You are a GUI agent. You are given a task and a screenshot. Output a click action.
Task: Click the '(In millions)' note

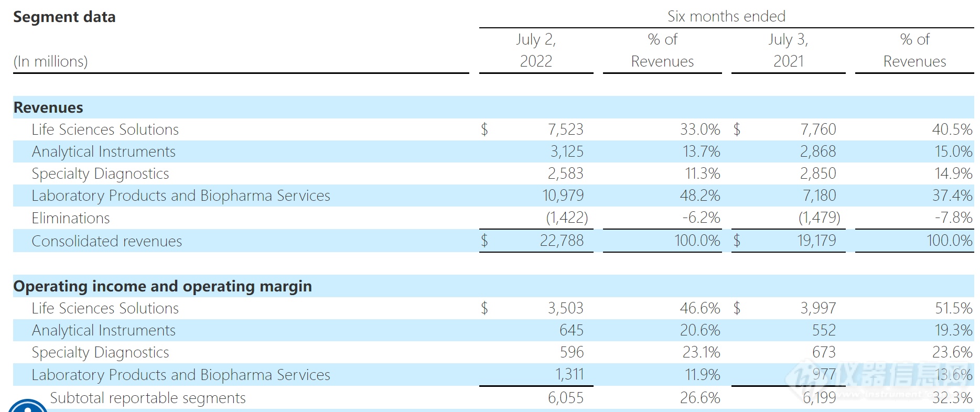51,61
